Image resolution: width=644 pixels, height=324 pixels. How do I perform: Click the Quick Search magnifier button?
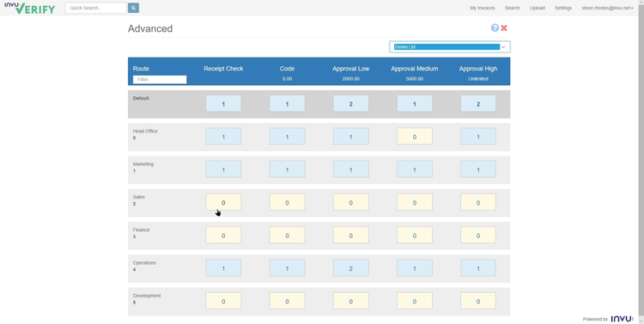(x=133, y=8)
